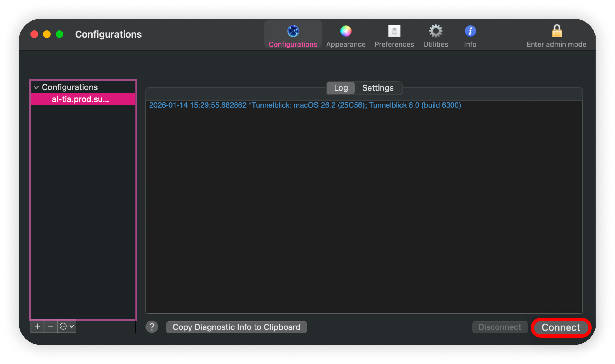615x364 pixels.
Task: Click the Disconnect button
Action: pos(500,327)
